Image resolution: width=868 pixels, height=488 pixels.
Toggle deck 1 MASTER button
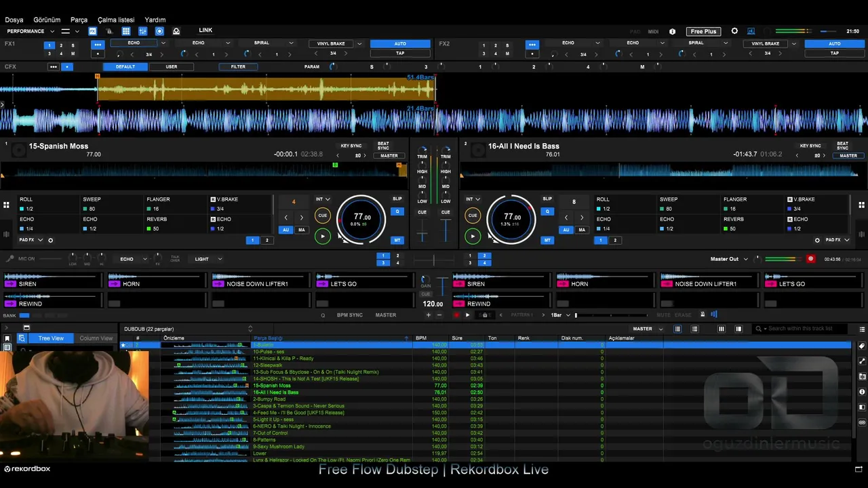pyautogui.click(x=389, y=156)
